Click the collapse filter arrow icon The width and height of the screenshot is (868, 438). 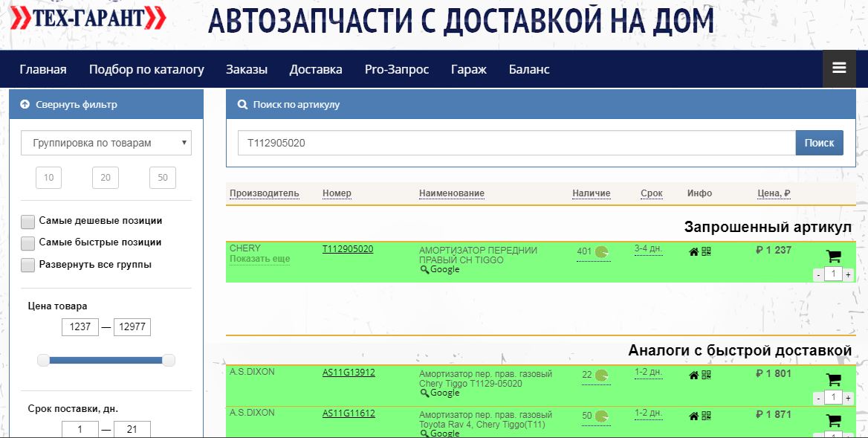[x=25, y=104]
